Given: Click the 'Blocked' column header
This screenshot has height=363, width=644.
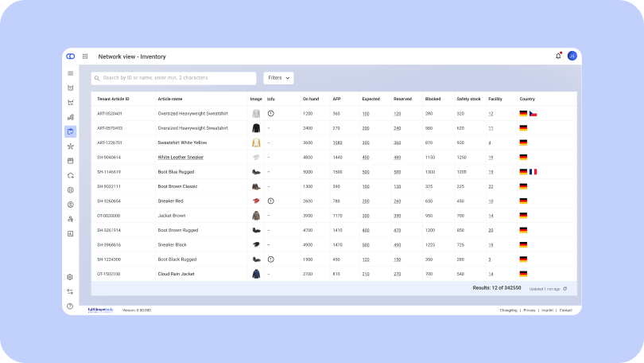Looking at the screenshot, I should [433, 99].
